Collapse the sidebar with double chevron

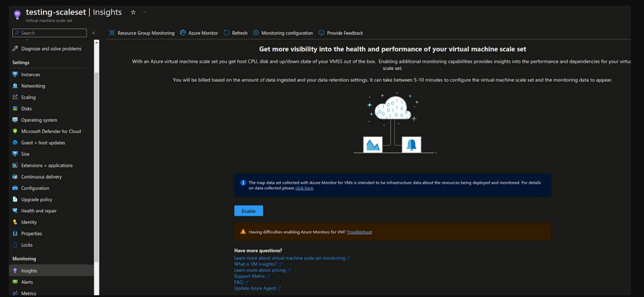[x=93, y=33]
